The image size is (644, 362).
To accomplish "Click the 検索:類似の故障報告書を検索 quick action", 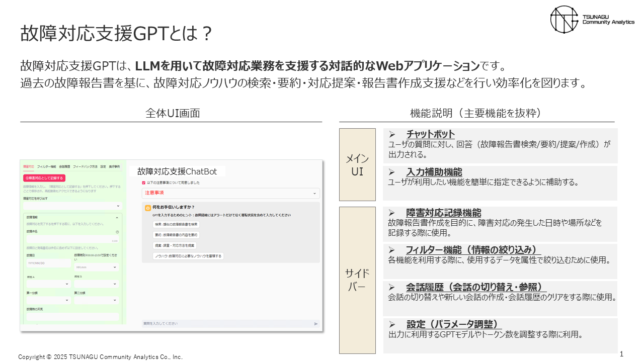I will (x=176, y=225).
